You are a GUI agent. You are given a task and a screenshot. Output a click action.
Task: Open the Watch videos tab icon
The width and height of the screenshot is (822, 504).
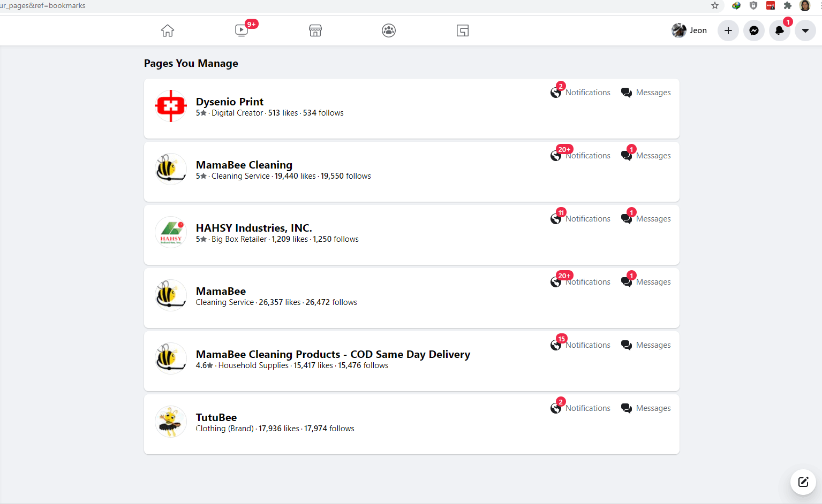[242, 30]
